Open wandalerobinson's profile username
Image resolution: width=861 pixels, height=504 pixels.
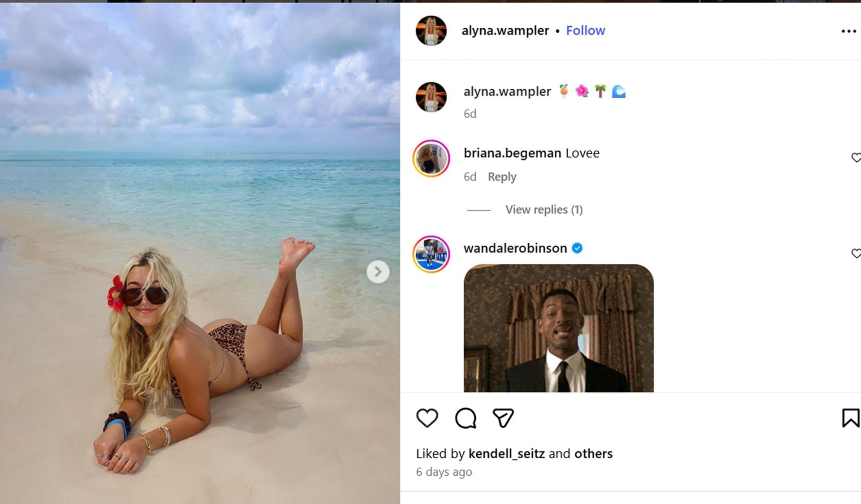(x=515, y=248)
